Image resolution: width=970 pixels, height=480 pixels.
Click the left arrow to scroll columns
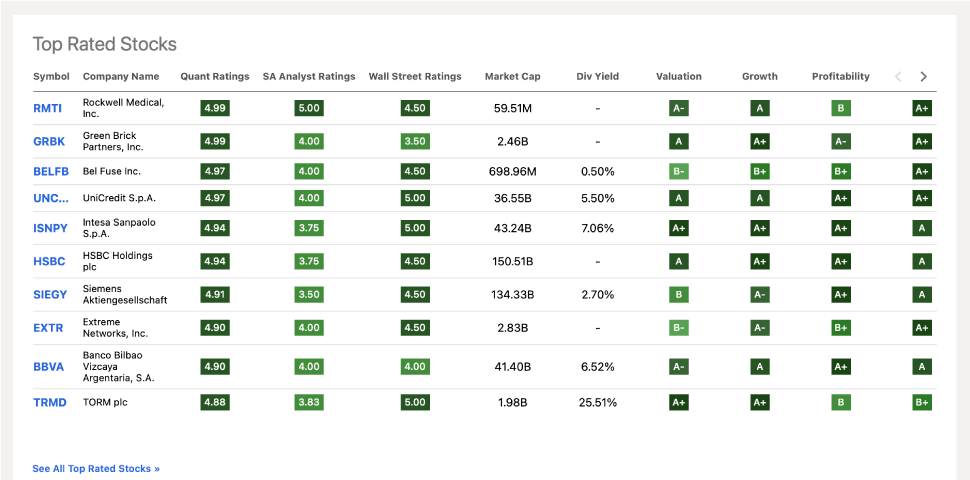coord(898,76)
